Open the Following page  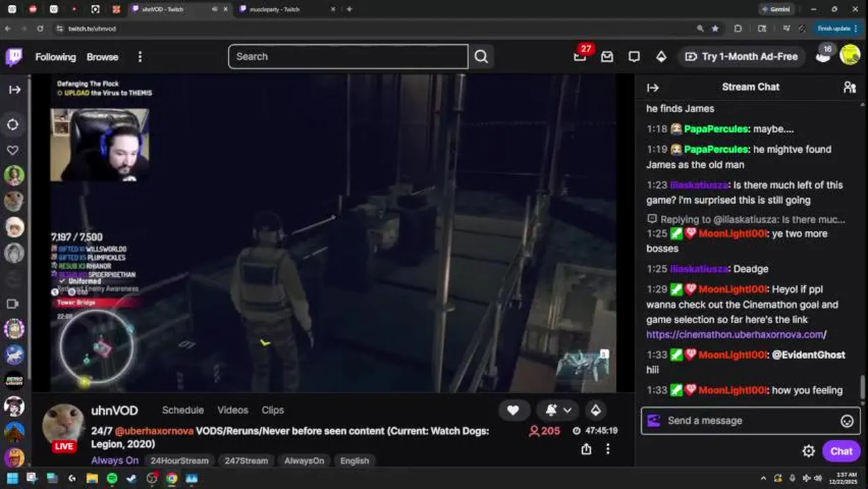(x=56, y=57)
